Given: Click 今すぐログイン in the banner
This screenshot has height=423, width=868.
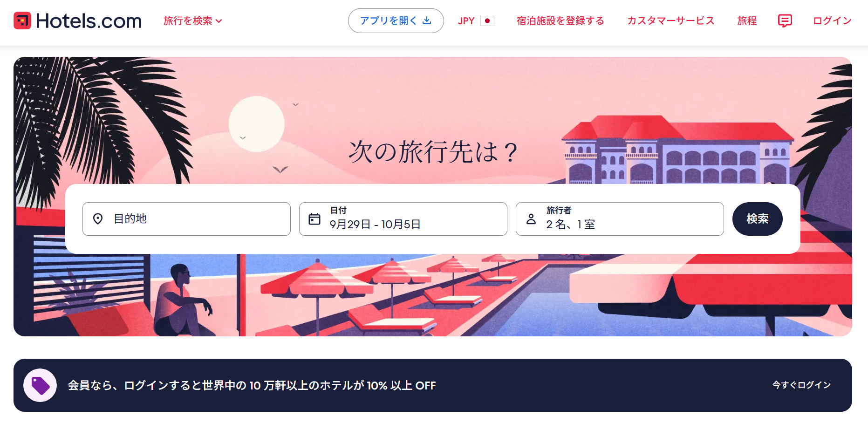Looking at the screenshot, I should pos(801,385).
